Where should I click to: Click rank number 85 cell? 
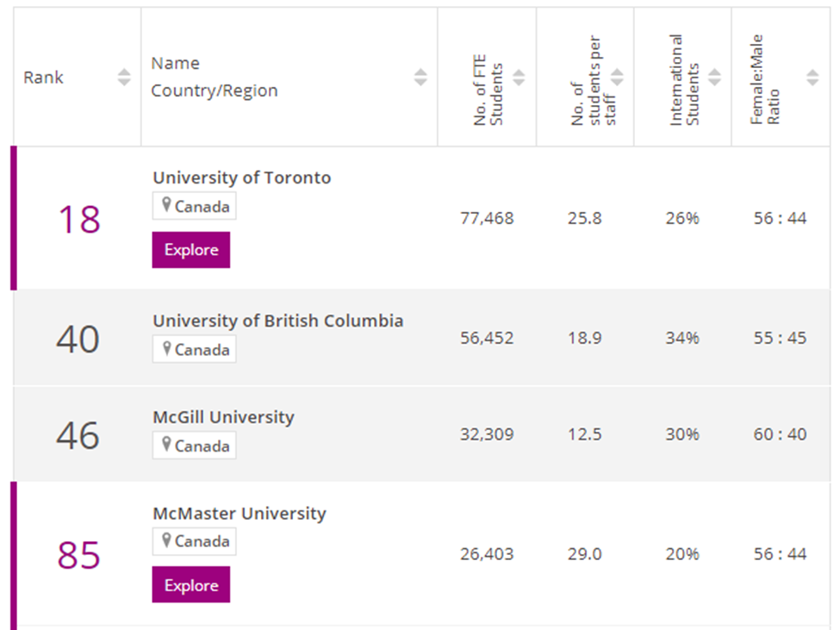tap(78, 555)
